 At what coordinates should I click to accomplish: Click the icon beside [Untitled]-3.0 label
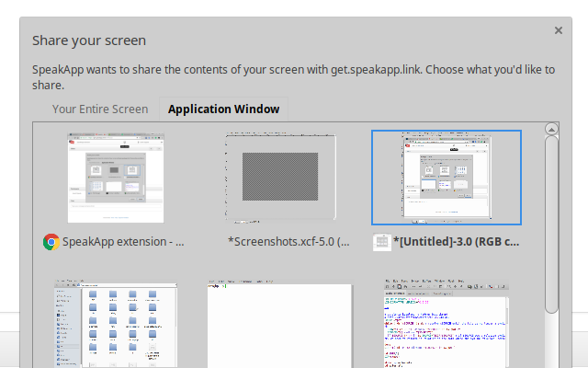click(382, 242)
